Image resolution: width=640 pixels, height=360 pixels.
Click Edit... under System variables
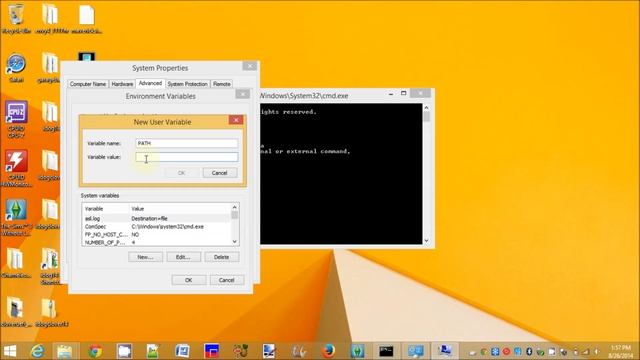183,257
